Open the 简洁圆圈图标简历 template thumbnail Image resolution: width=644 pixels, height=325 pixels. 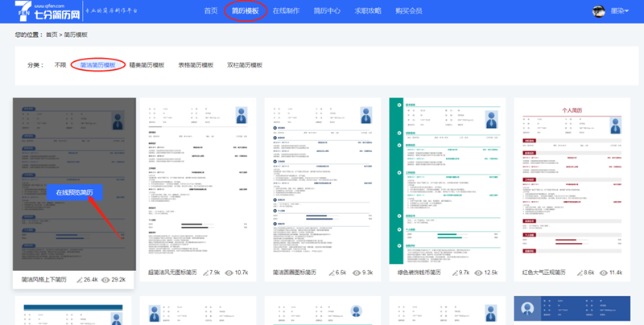click(323, 180)
